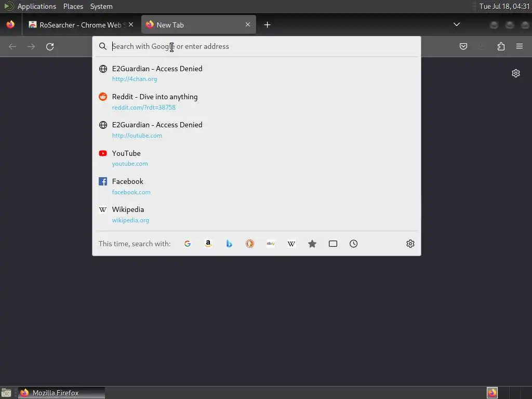The width and height of the screenshot is (532, 399).
Task: Open the Applications menu
Action: click(37, 6)
